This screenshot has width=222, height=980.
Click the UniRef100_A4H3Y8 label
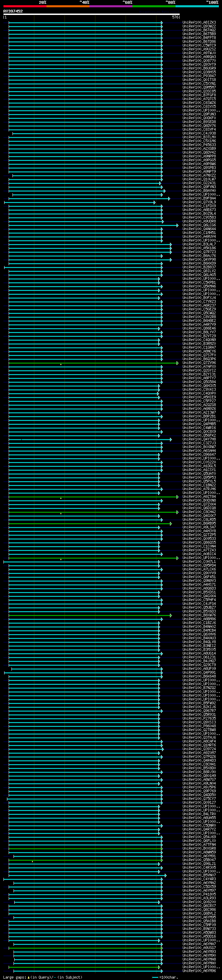click(199, 531)
